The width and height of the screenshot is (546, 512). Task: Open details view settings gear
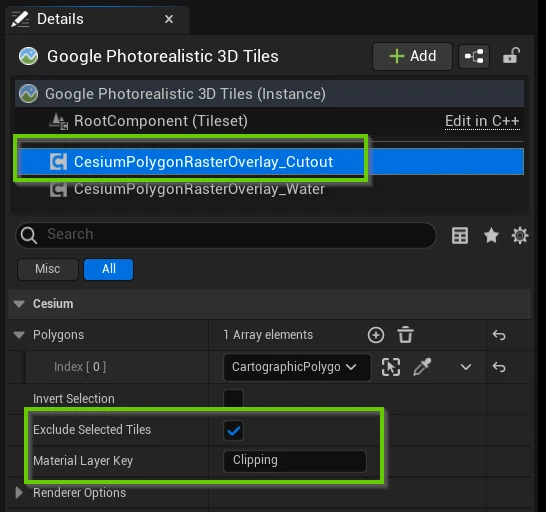tap(520, 235)
